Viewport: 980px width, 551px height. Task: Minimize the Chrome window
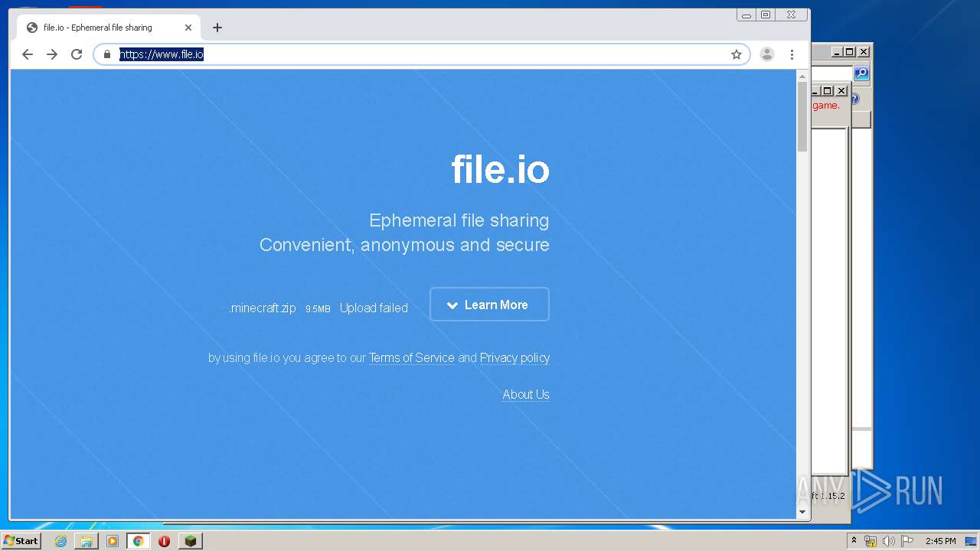tap(746, 15)
